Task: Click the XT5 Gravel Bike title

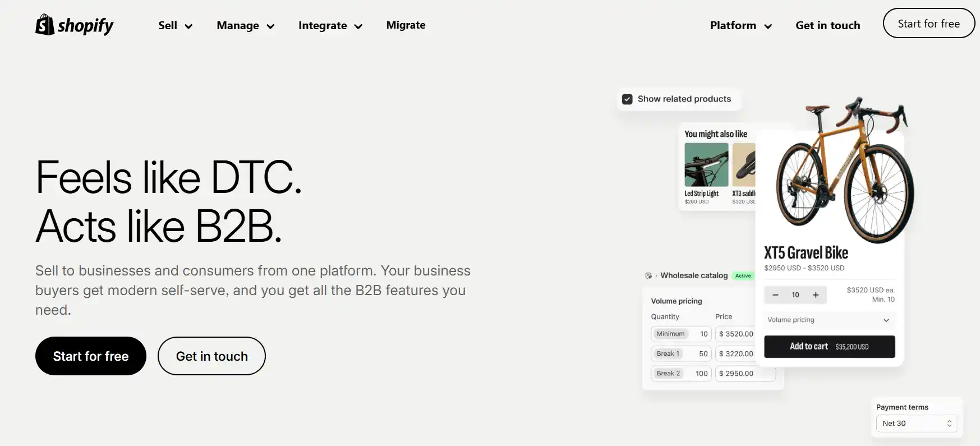Action: click(x=806, y=252)
